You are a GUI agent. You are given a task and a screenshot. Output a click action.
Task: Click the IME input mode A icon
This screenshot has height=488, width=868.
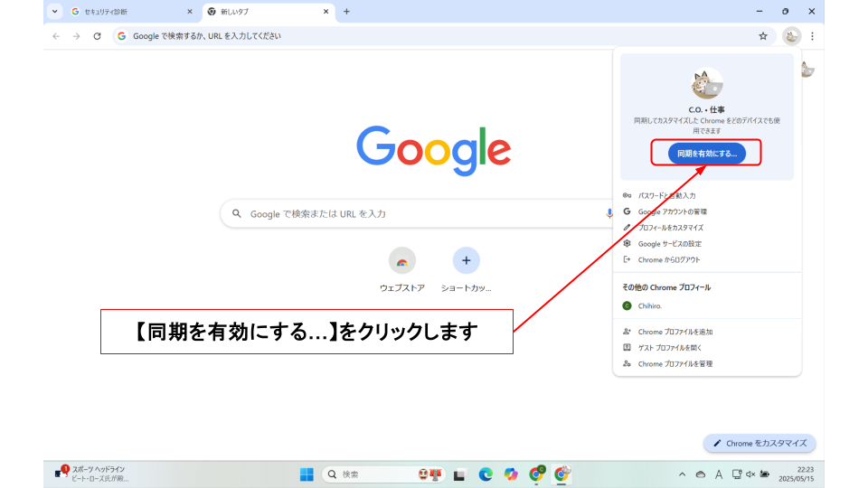click(719, 474)
